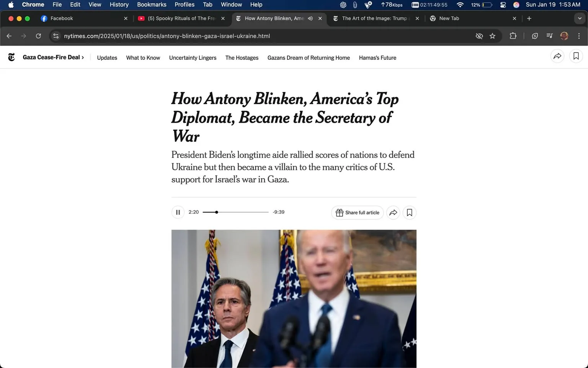Click the audio progress slider track
Screen dimensions: 588x368
tap(235, 212)
